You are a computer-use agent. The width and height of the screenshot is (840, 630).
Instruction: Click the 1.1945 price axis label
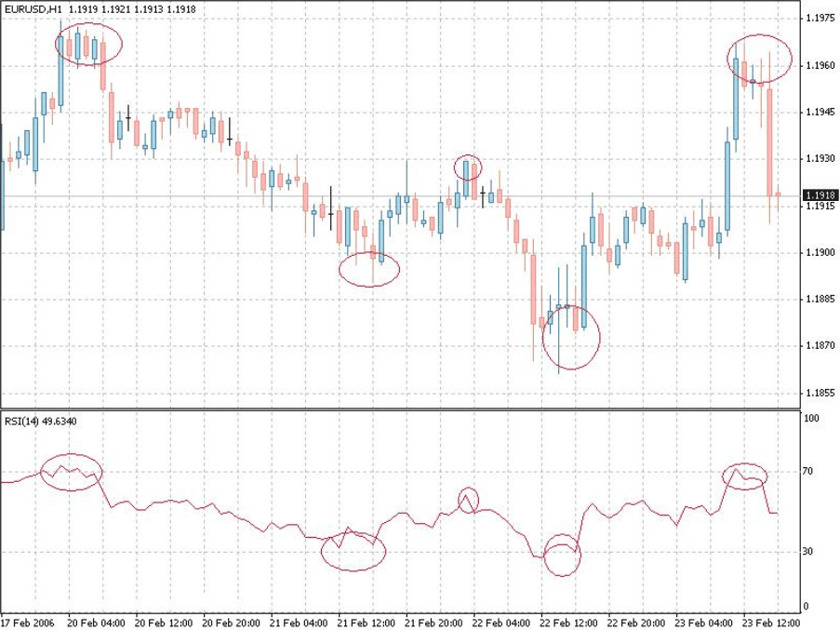pos(820,112)
